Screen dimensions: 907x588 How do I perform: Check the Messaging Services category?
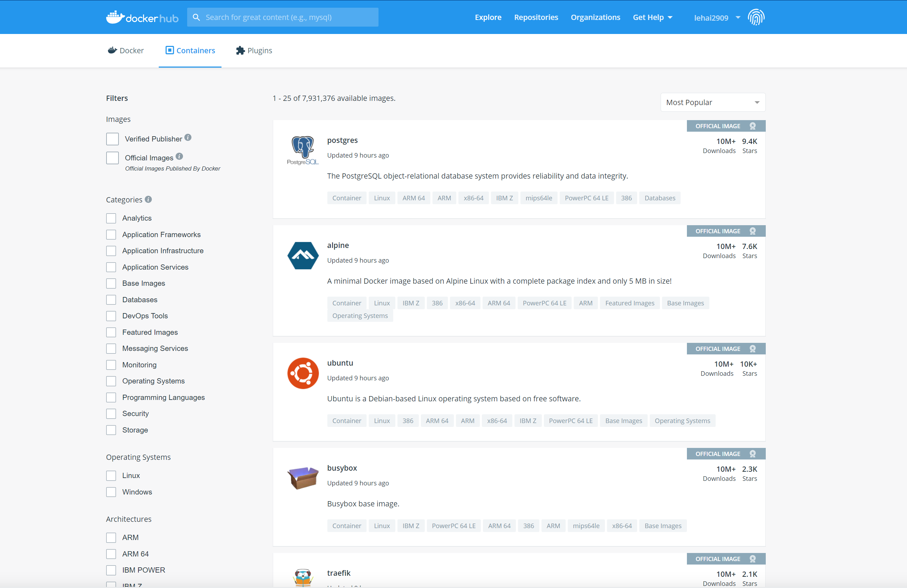pyautogui.click(x=111, y=348)
